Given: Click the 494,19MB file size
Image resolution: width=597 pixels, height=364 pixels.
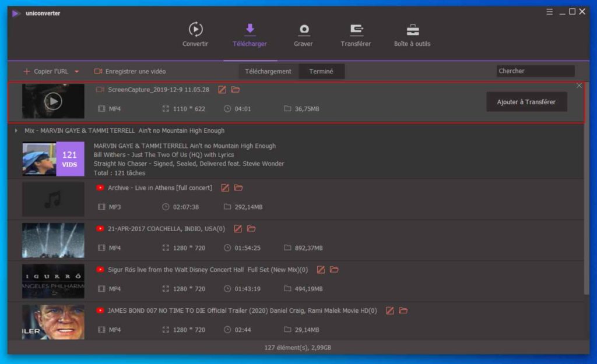Looking at the screenshot, I should point(309,289).
